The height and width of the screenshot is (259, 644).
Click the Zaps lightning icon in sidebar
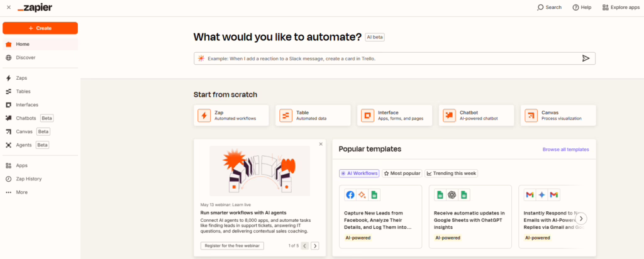pyautogui.click(x=9, y=78)
